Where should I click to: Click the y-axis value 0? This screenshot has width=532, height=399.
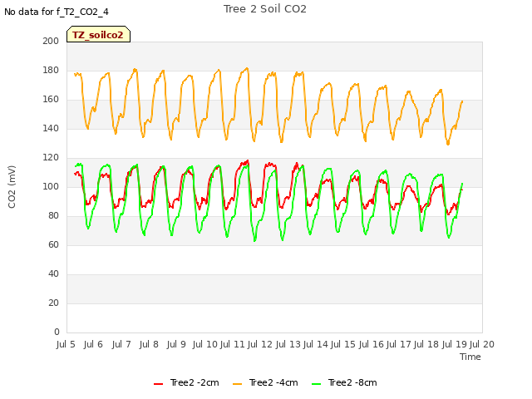click(57, 332)
